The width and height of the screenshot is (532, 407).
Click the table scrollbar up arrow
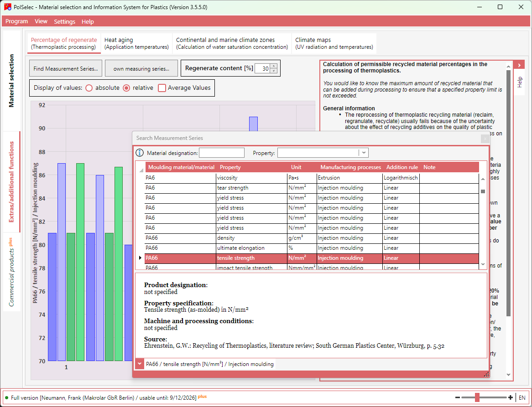[x=483, y=179]
